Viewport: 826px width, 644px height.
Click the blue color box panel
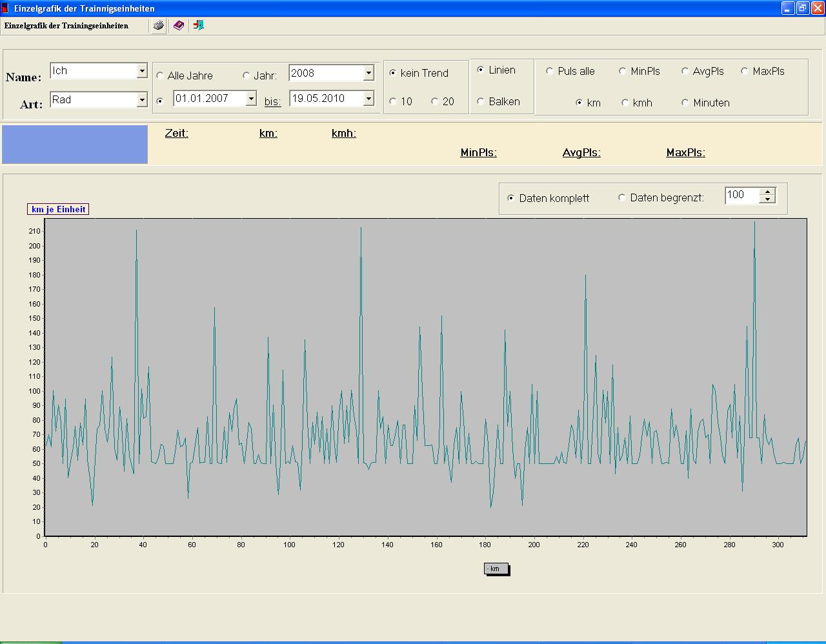[x=75, y=145]
